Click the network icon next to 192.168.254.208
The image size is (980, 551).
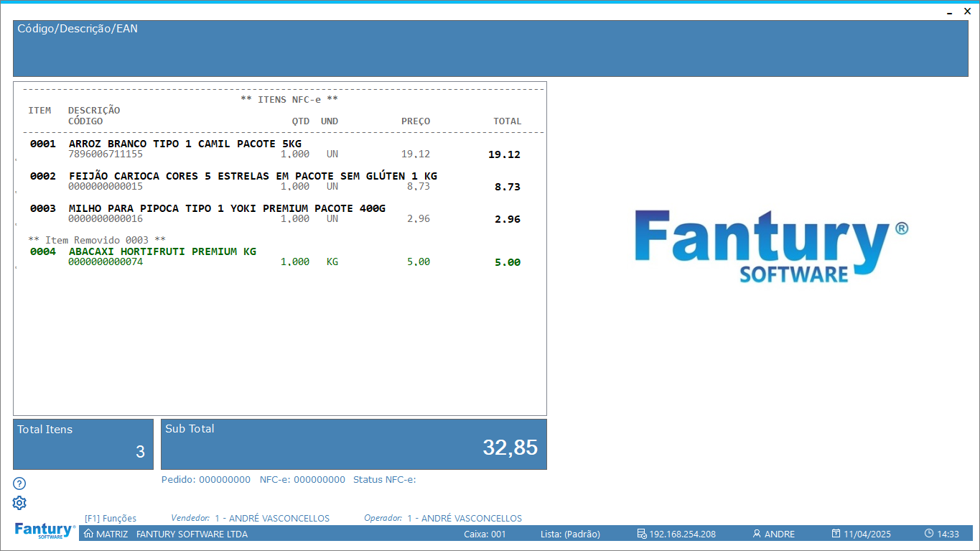[x=642, y=534]
